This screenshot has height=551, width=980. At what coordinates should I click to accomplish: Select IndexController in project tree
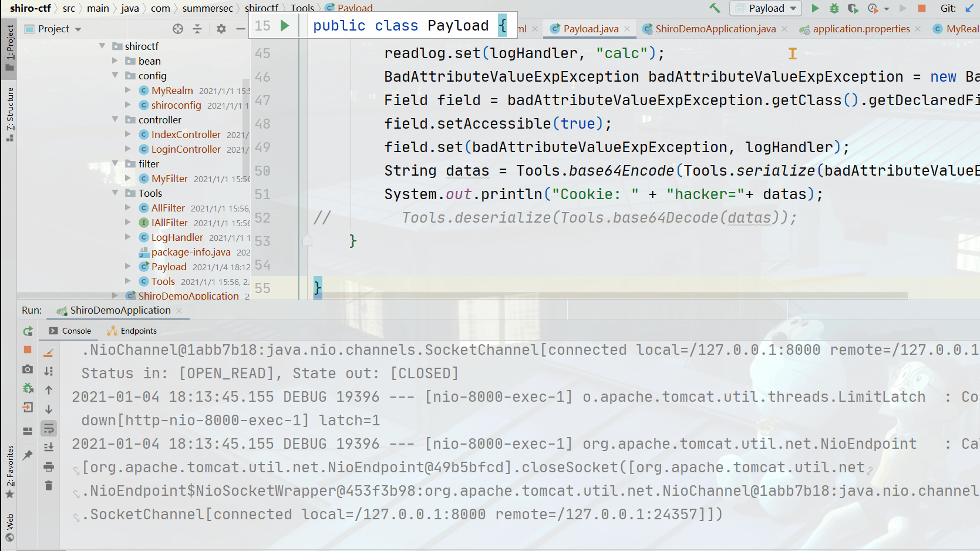pyautogui.click(x=186, y=135)
